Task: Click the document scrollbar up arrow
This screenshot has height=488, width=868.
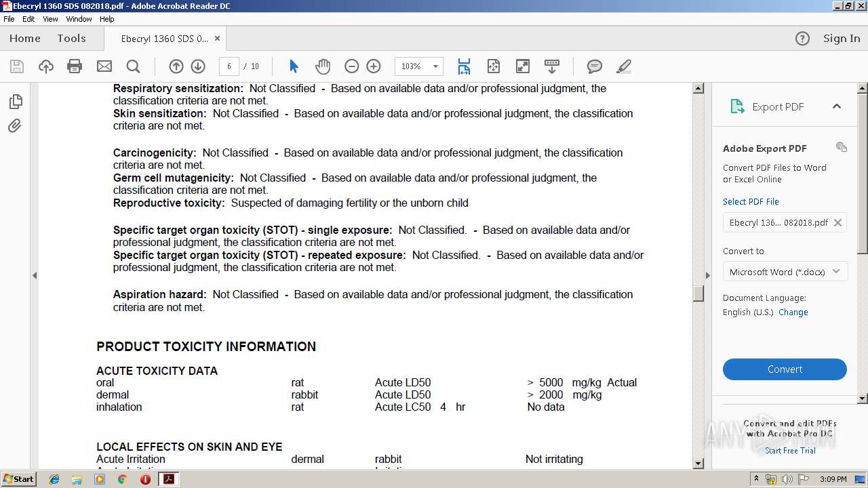Action: tap(698, 89)
